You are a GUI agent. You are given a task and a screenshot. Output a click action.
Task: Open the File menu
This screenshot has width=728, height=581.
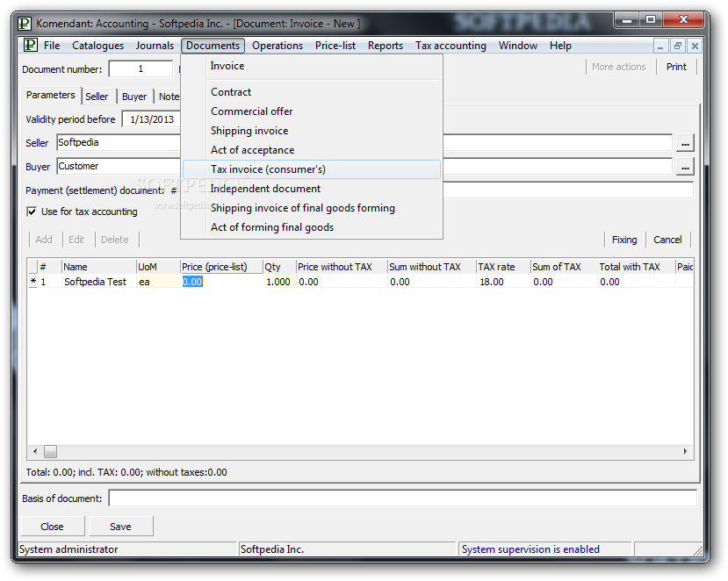pyautogui.click(x=52, y=46)
